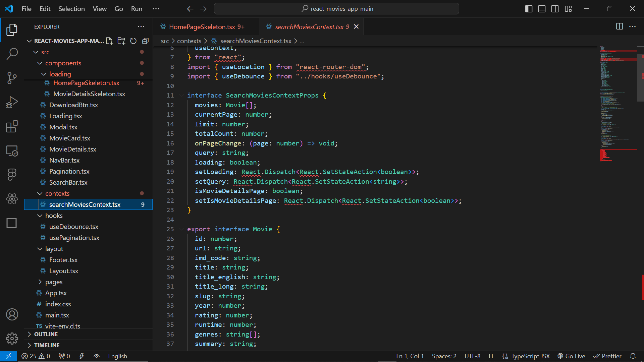Collapse all folders in Explorer

coord(145,41)
